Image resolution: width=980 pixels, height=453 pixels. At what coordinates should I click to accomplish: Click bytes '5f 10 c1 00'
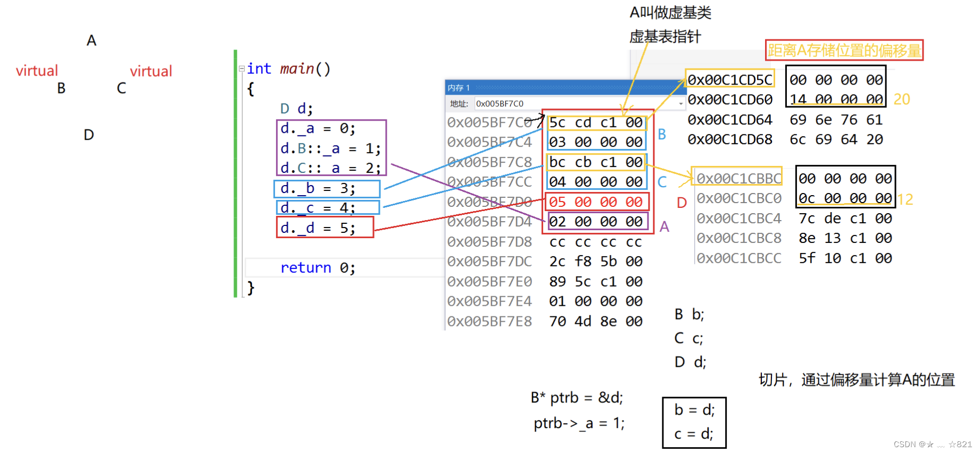(x=845, y=258)
